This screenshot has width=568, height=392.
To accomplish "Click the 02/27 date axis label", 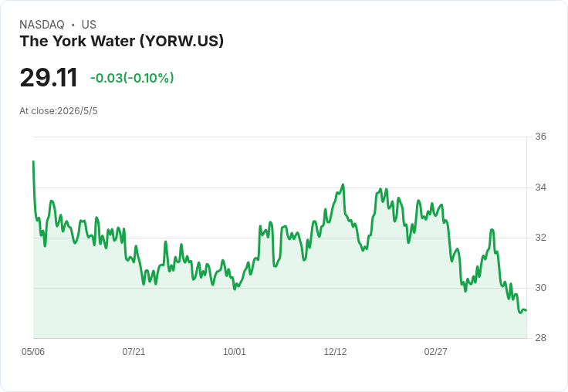I will point(436,351).
